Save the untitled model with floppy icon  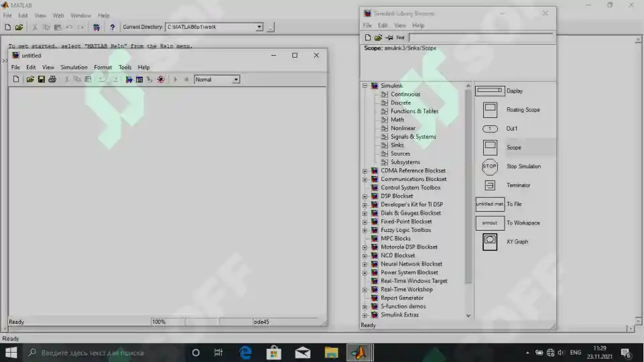pos(41,79)
